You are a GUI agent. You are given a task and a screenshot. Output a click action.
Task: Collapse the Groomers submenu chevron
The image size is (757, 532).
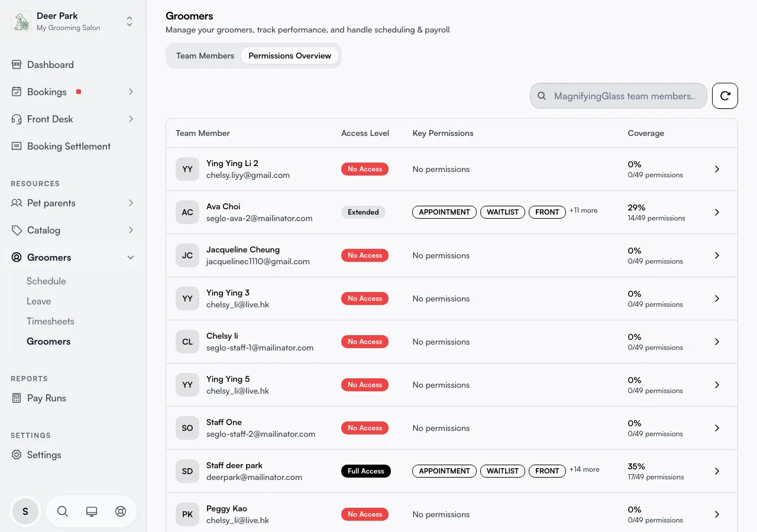pyautogui.click(x=131, y=257)
